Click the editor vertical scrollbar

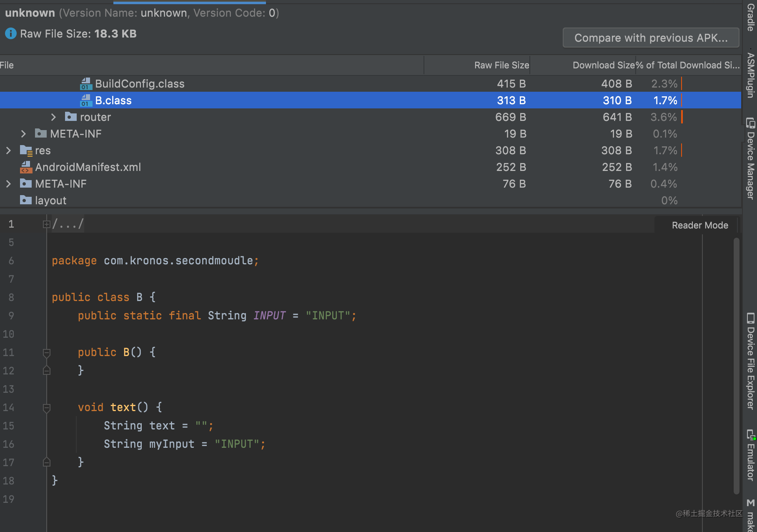pos(737,365)
